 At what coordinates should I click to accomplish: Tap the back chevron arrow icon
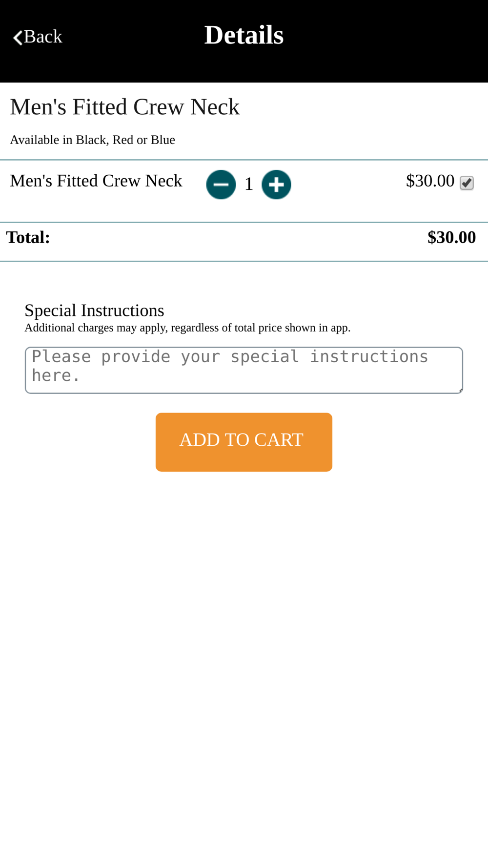tap(18, 38)
